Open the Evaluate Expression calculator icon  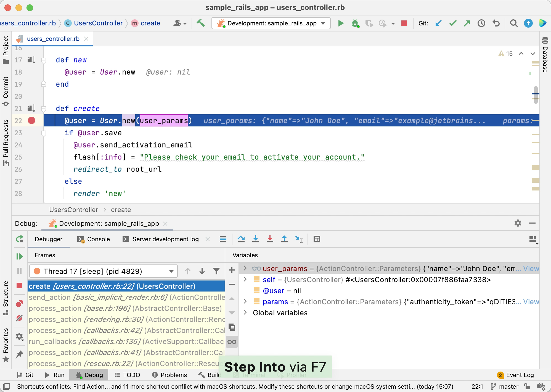[x=317, y=239]
